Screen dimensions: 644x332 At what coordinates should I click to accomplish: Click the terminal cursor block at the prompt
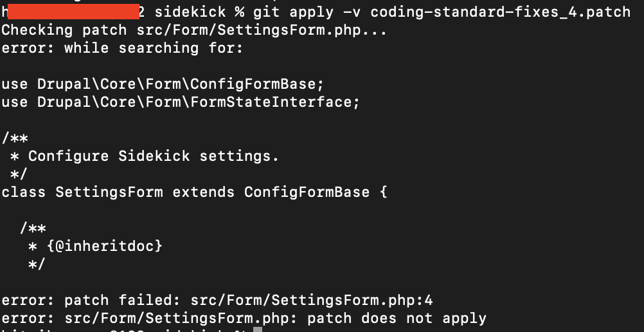(258, 329)
